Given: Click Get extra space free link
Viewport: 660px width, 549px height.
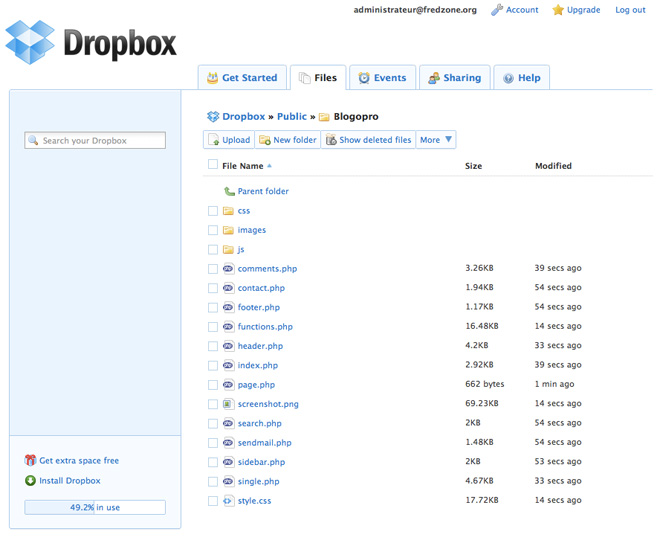Looking at the screenshot, I should [79, 460].
